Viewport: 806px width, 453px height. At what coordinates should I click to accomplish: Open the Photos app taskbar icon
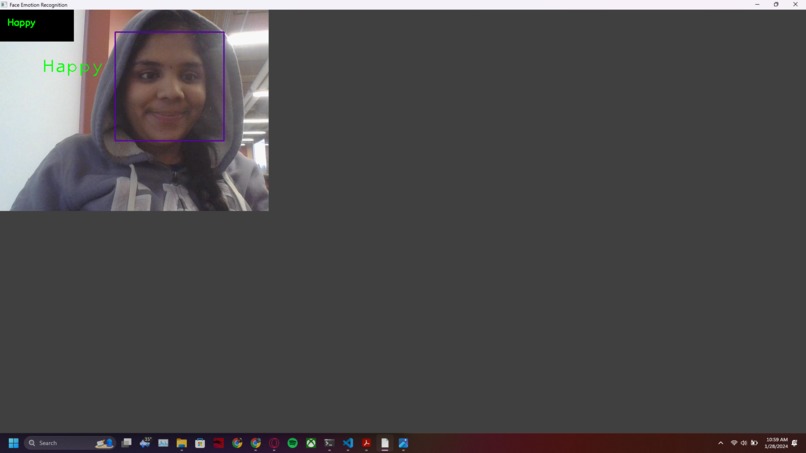pyautogui.click(x=404, y=443)
